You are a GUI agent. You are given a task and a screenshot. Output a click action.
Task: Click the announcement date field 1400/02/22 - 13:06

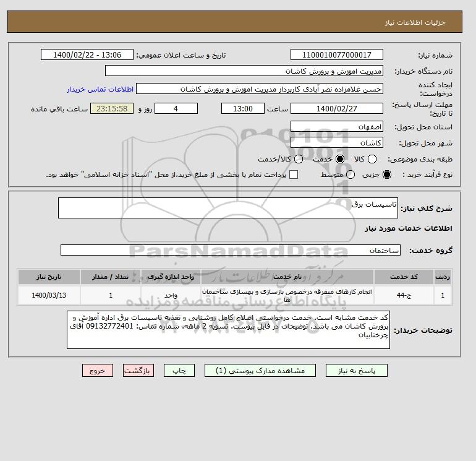tap(87, 54)
